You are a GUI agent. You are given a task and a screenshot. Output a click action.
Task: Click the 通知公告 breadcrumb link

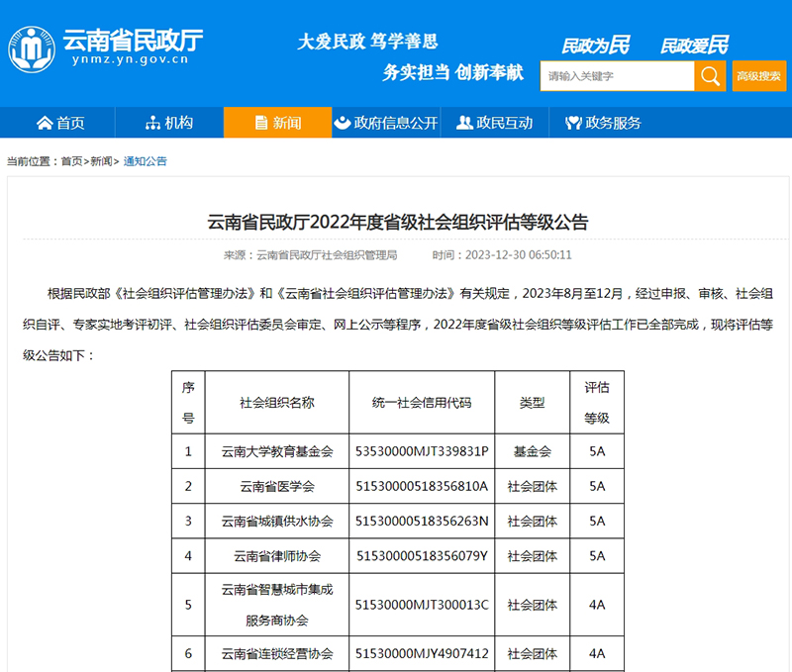click(145, 161)
